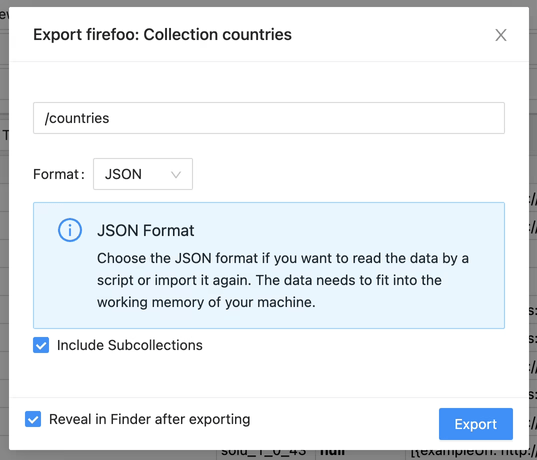
Task: Click the checkmark icon of Reveal in Finder
Action: pyautogui.click(x=33, y=420)
